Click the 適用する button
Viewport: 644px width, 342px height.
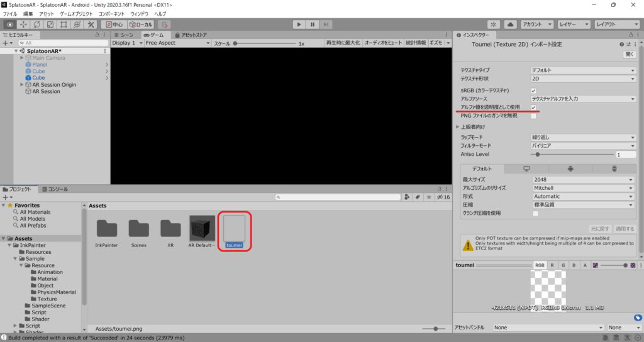tap(625, 229)
